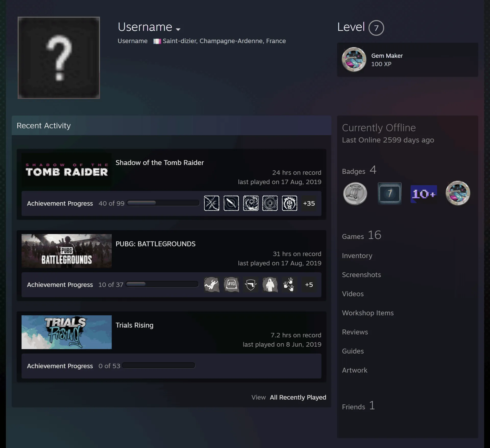The width and height of the screenshot is (490, 448).
Task: Click the PUBG #10 achievement icon
Action: tap(231, 285)
